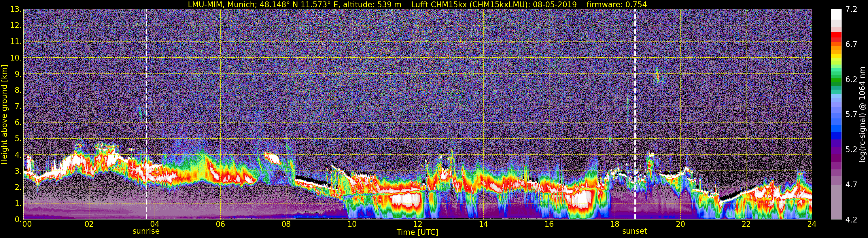Click the time axis tick '08'
Screen dimensions: 868x238
[286, 224]
